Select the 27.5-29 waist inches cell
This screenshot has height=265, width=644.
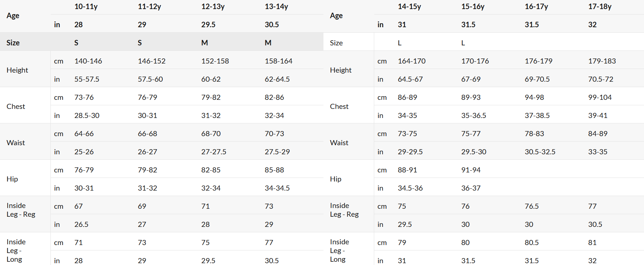(277, 152)
